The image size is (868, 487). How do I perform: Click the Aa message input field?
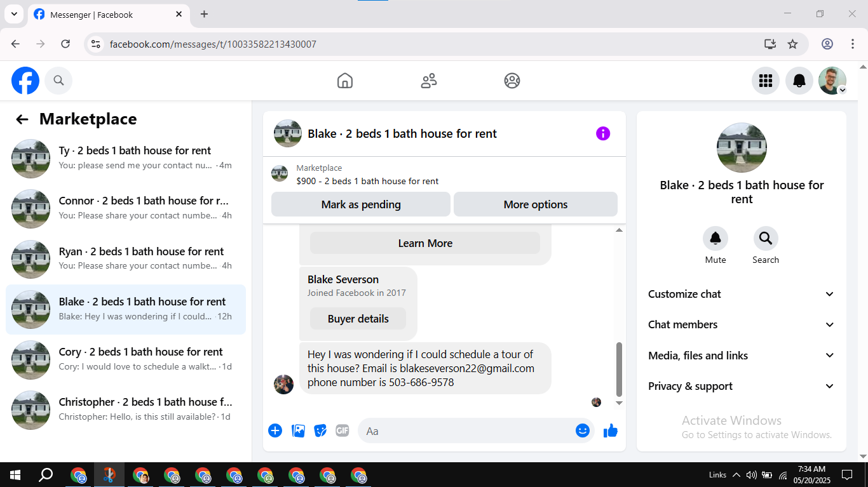pos(467,431)
